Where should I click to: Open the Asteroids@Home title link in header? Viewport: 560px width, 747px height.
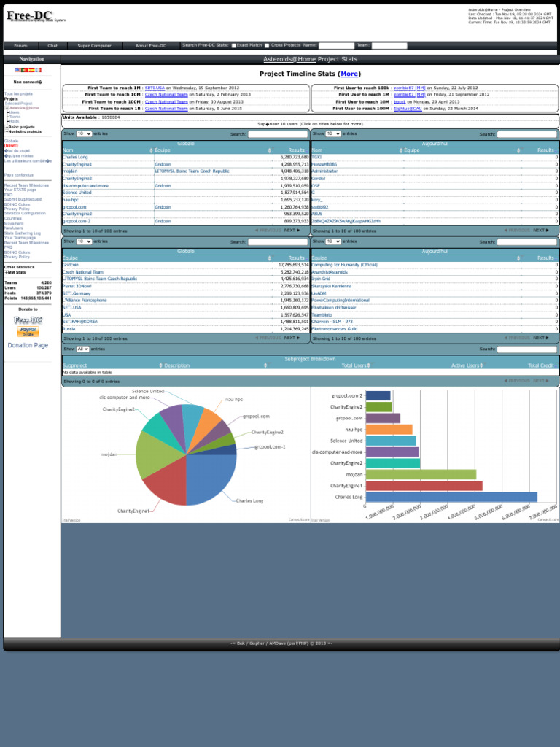[289, 59]
